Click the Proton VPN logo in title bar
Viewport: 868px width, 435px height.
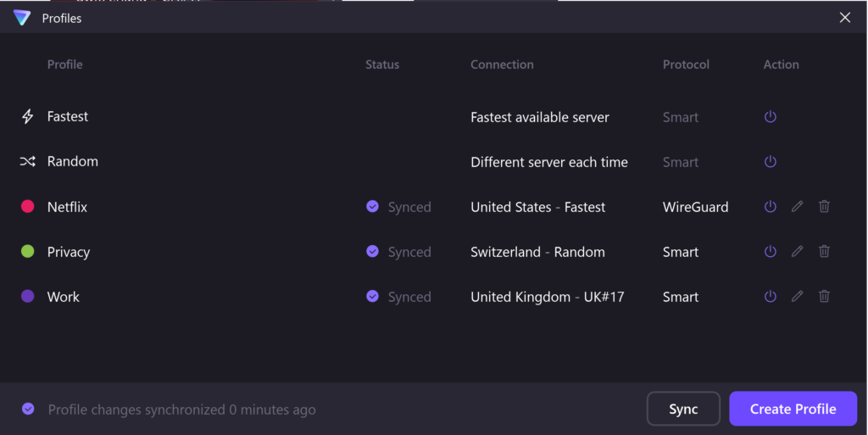coord(22,18)
